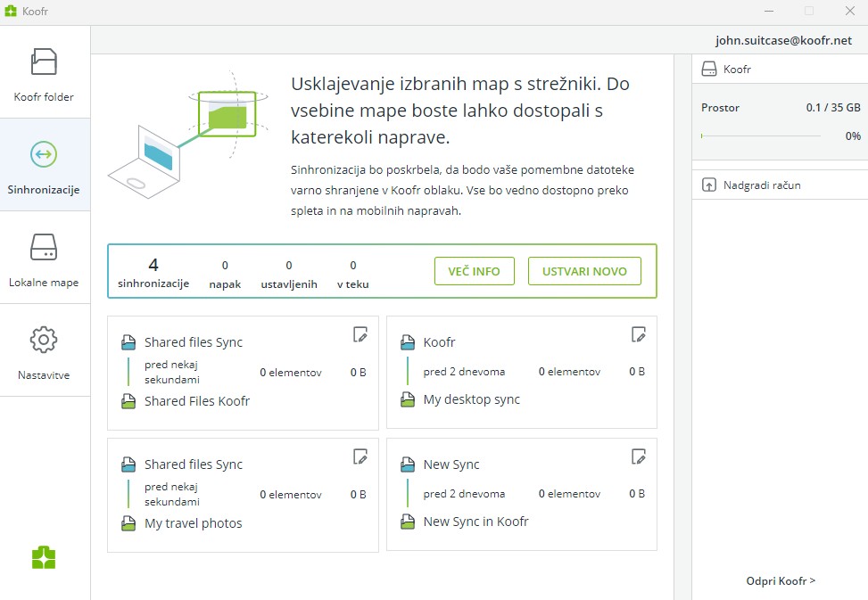
Task: Click the VEČ INFO button
Action: 475,272
